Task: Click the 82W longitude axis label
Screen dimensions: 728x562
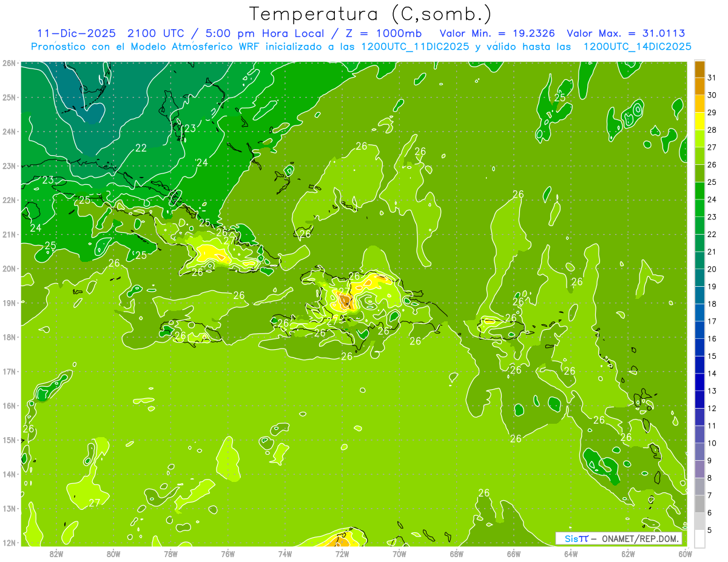Action: pyautogui.click(x=56, y=554)
